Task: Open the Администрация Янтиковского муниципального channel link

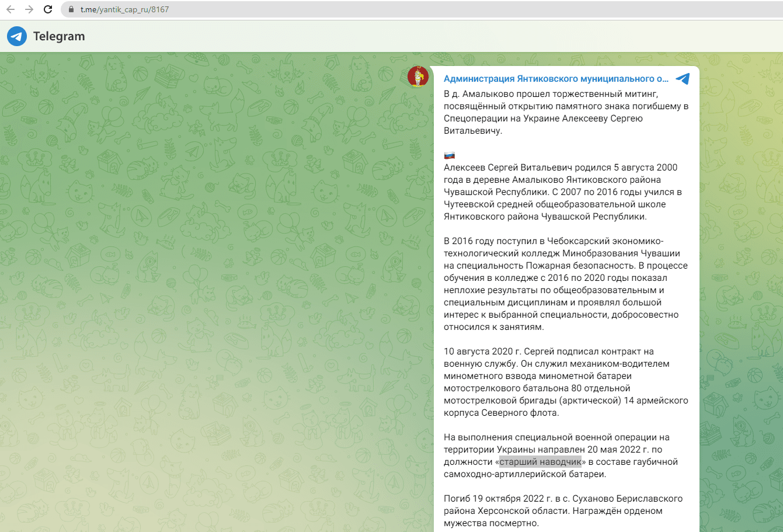Action: click(555, 79)
